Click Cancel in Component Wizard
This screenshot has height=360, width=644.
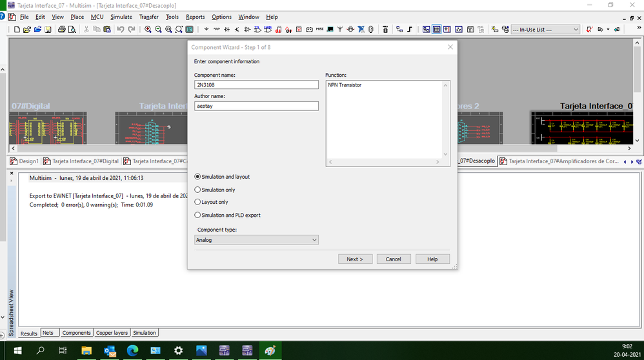point(394,259)
